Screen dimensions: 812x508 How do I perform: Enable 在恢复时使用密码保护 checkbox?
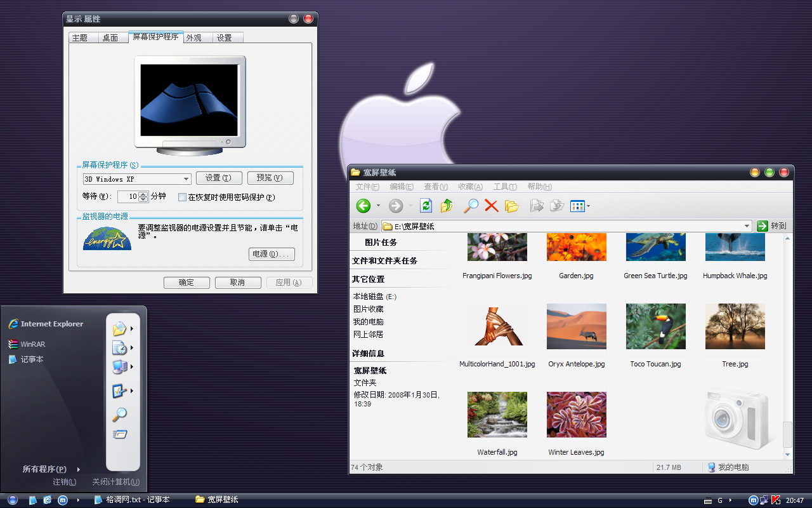point(183,197)
